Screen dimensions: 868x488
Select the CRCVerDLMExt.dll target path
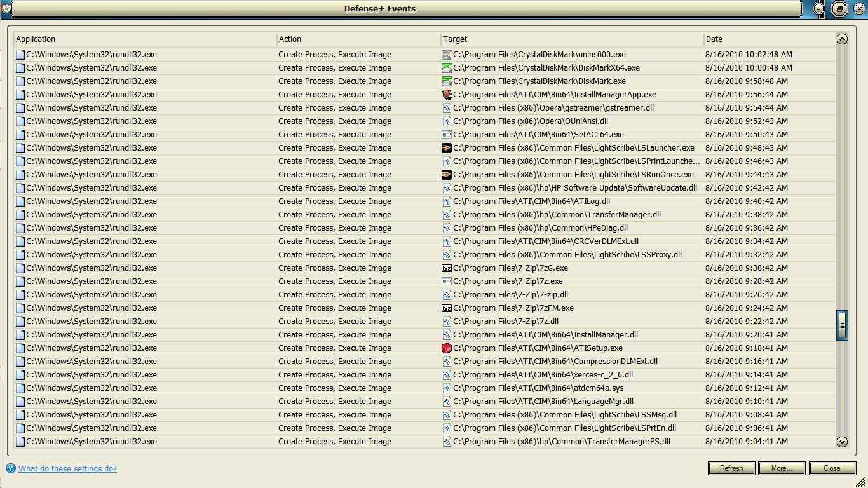(546, 241)
